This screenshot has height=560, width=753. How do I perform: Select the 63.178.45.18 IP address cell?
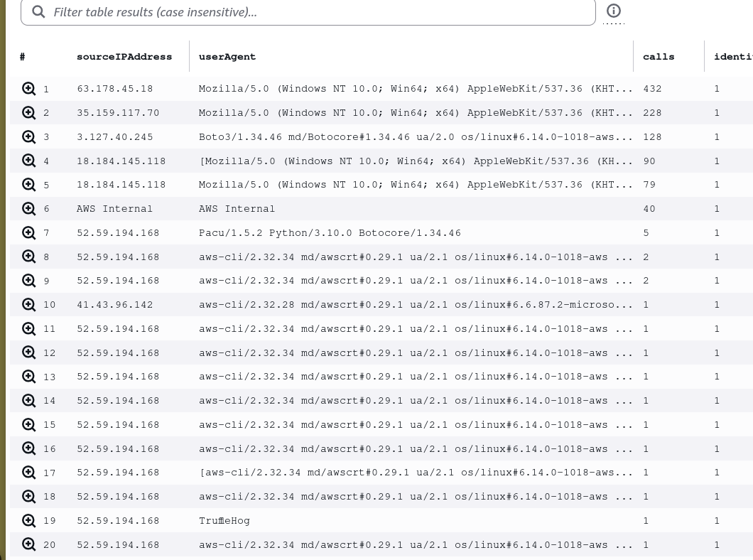point(115,89)
